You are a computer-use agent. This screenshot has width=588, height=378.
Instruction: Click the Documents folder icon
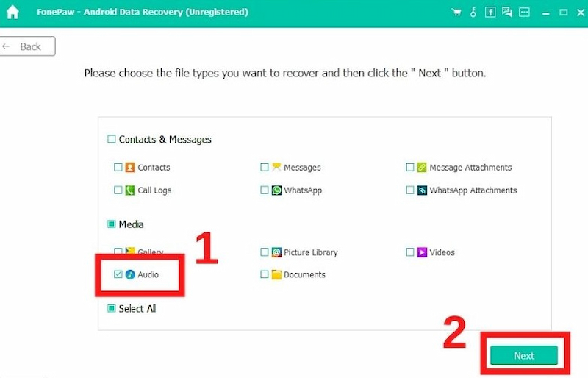click(x=276, y=274)
